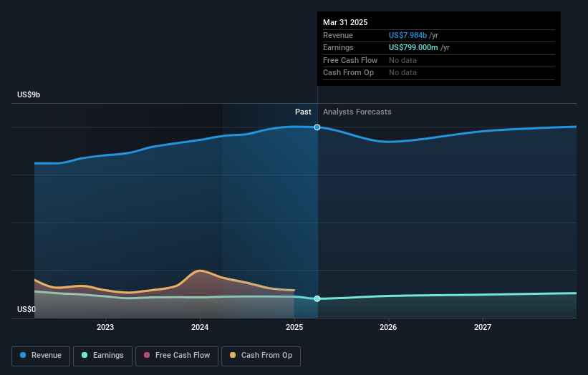
Task: Click the US$799.000m earnings value
Action: (413, 47)
